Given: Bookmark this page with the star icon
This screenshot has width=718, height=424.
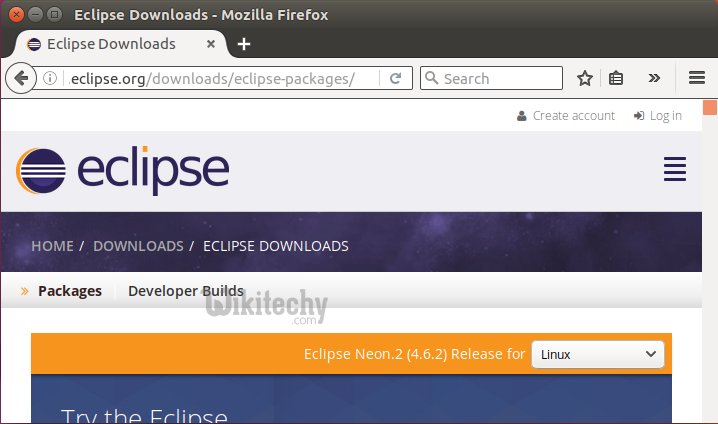Looking at the screenshot, I should [x=585, y=78].
